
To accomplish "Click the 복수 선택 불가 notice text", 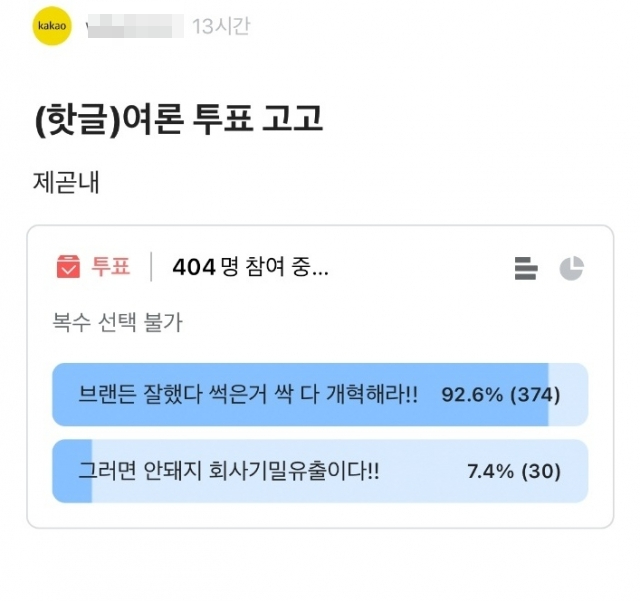I will [x=118, y=323].
